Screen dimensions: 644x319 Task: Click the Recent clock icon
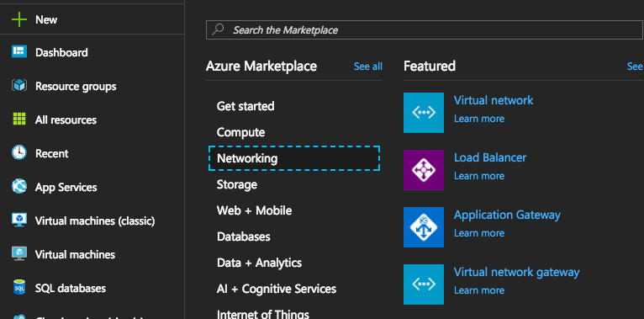(19, 153)
